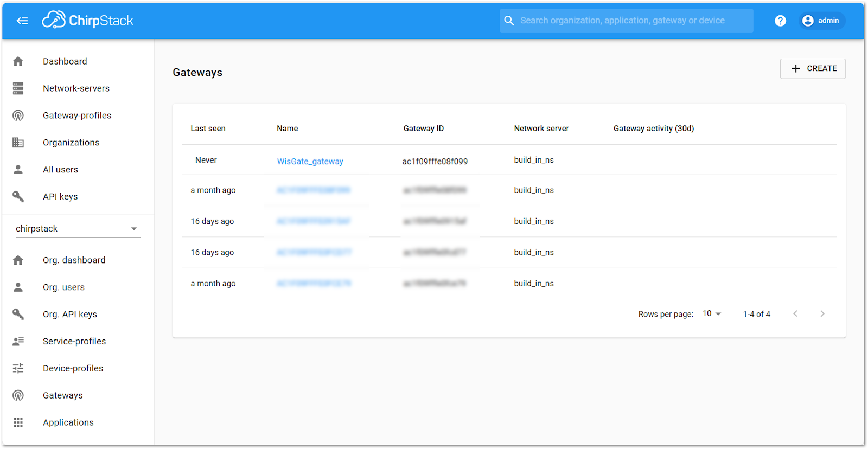868x449 pixels.
Task: Go to next page of gateways
Action: point(822,313)
